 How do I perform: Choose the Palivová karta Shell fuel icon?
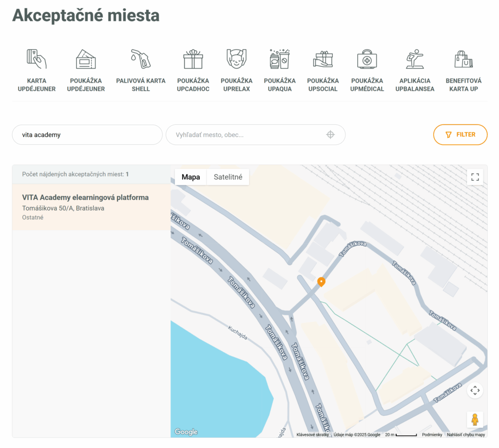click(x=140, y=59)
